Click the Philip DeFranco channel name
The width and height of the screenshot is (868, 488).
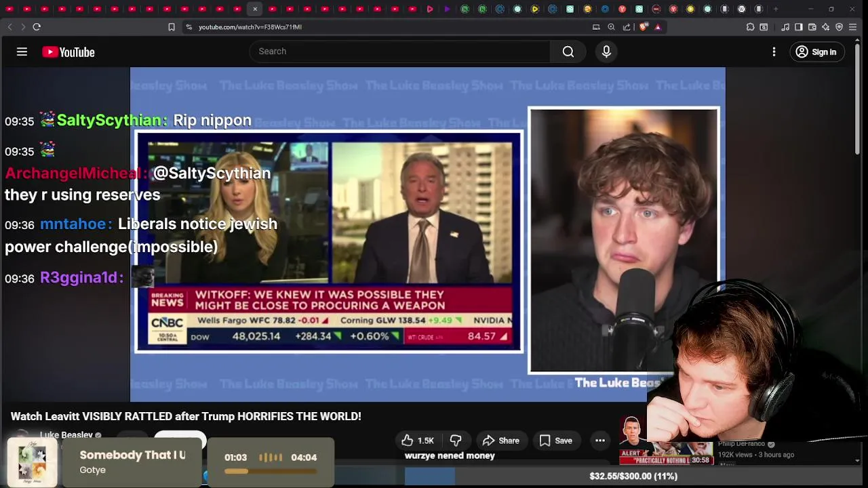[x=741, y=444]
